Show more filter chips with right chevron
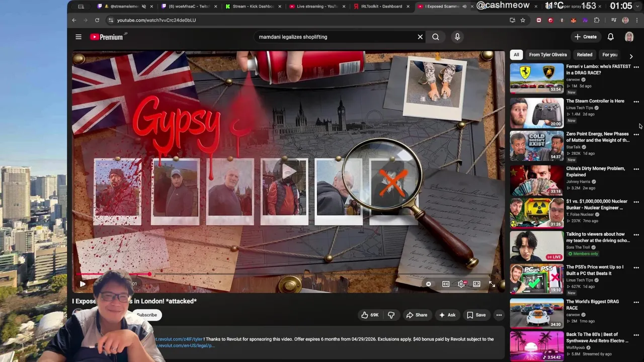644x362 pixels. pyautogui.click(x=631, y=56)
